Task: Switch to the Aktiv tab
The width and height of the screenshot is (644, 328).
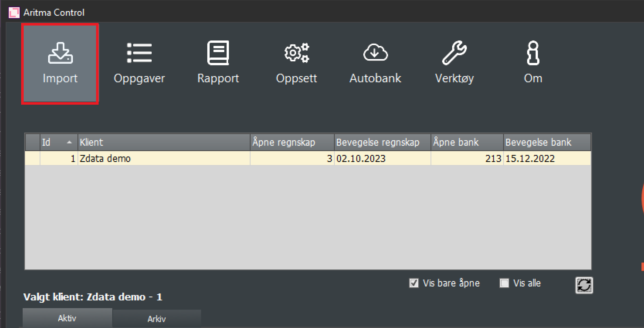Action: (x=67, y=318)
